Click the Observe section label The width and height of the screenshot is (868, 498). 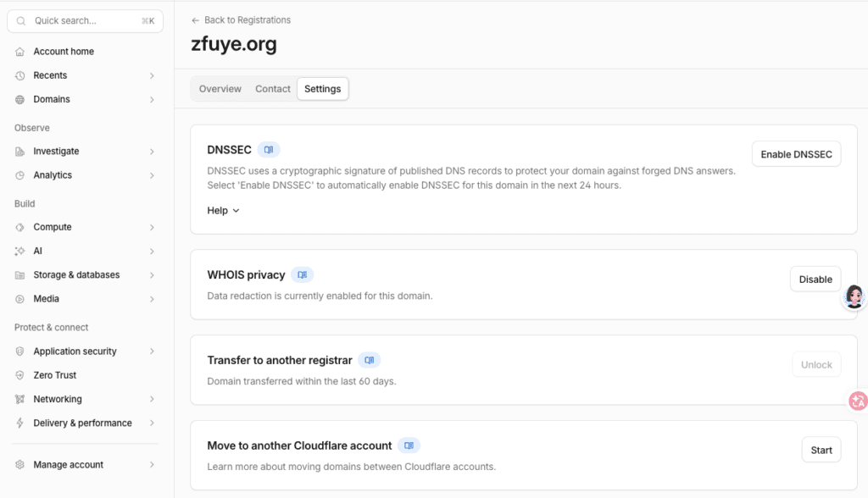click(32, 129)
